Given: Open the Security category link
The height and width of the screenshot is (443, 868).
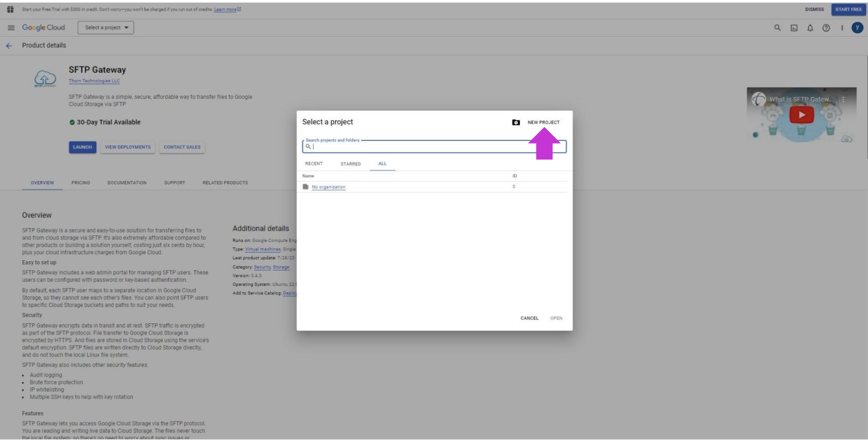Looking at the screenshot, I should pos(262,267).
